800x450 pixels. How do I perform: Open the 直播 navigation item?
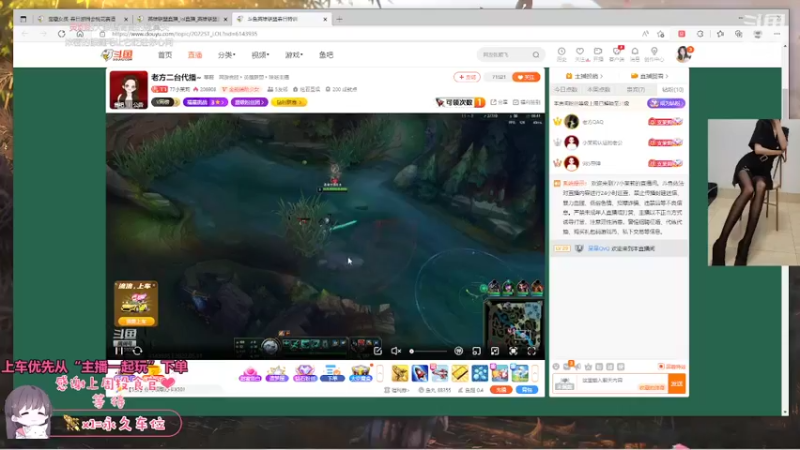click(x=195, y=55)
